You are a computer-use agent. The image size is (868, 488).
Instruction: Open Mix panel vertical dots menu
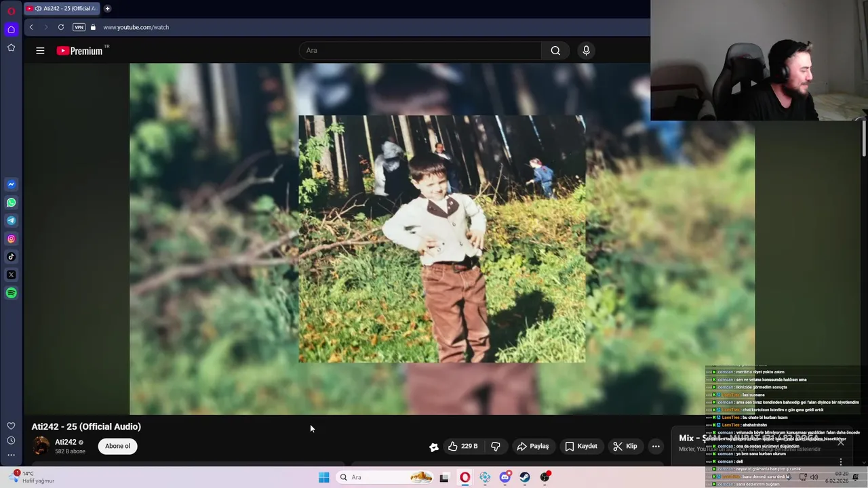coord(841,462)
